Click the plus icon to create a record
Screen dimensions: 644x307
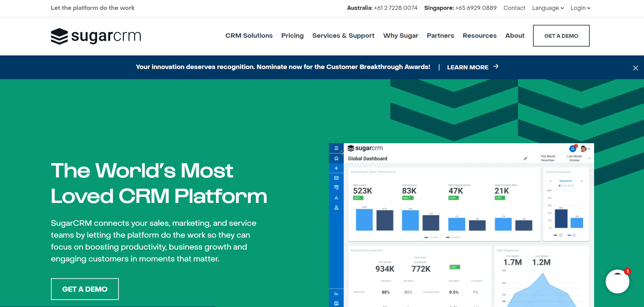[x=336, y=168]
